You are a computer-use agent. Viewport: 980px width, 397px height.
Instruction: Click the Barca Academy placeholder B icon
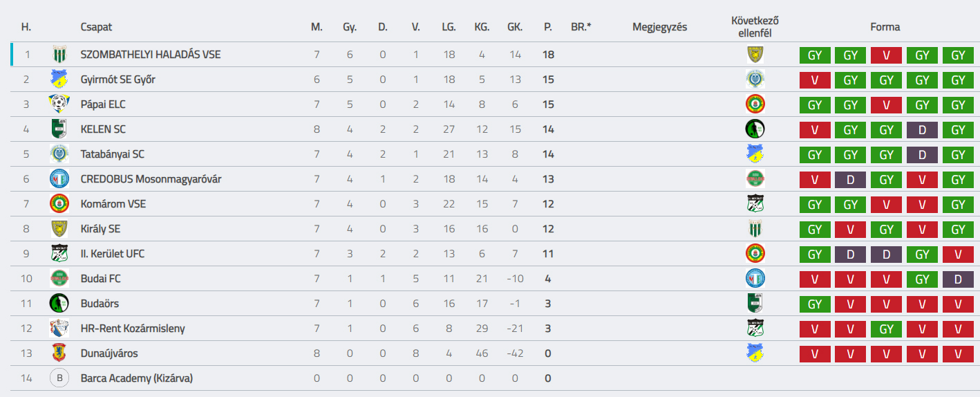(x=59, y=378)
